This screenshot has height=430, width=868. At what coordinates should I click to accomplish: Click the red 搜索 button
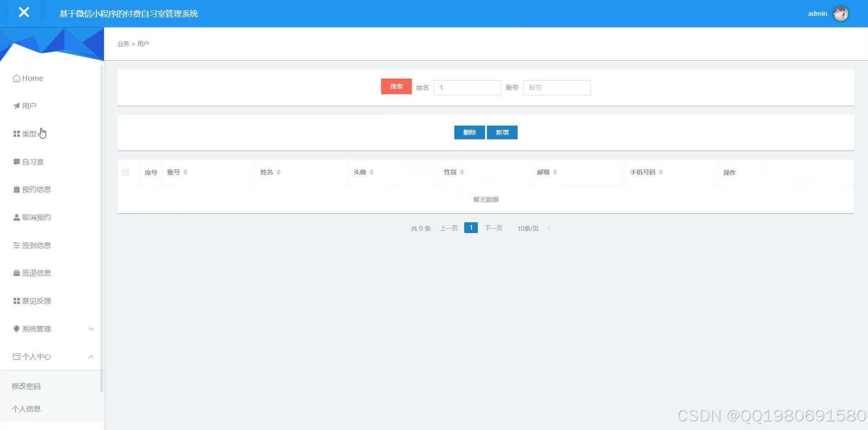coord(396,86)
